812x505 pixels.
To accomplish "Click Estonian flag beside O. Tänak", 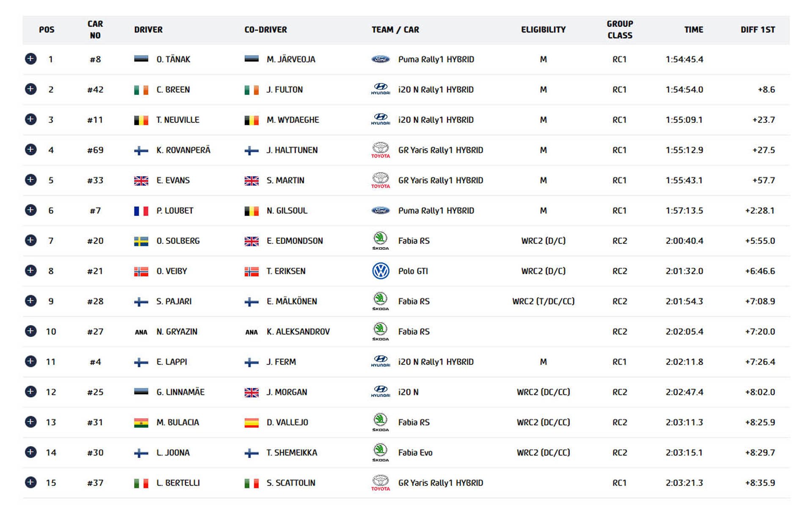I will point(141,59).
